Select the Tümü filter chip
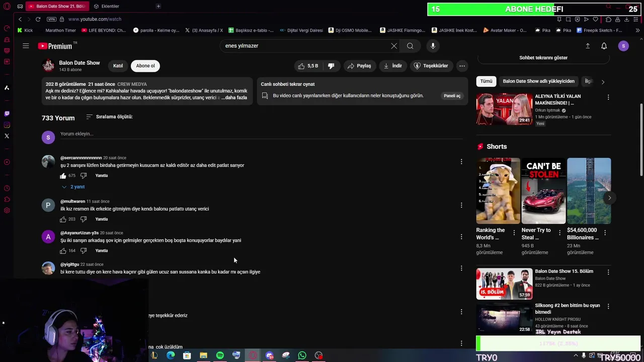The height and width of the screenshot is (362, 644). click(x=486, y=81)
